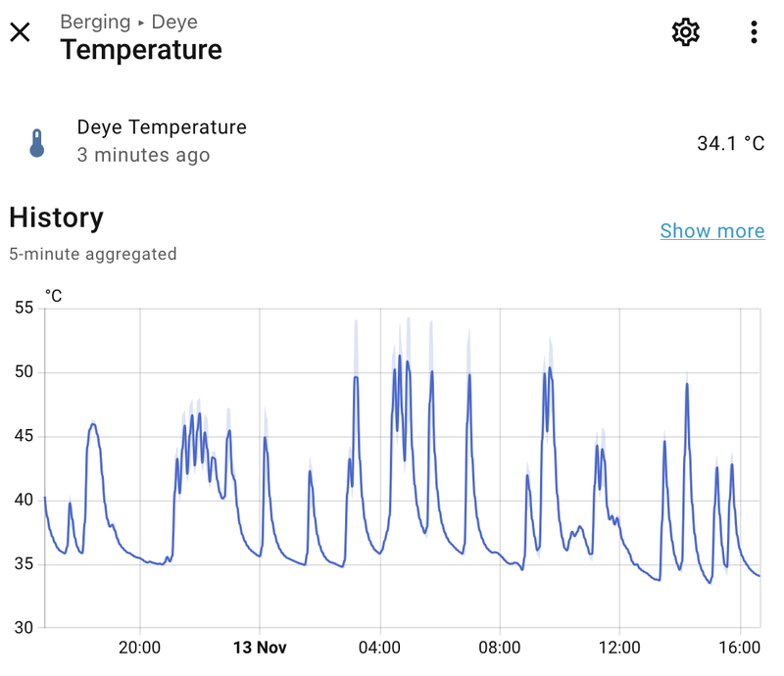Click the Show more history link
The image size is (784, 676).
pos(711,231)
